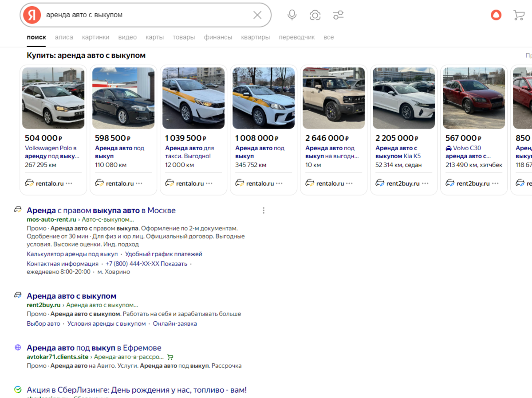Open 'Акция в СберЛизинге' result title
The width and height of the screenshot is (532, 398).
(x=137, y=390)
